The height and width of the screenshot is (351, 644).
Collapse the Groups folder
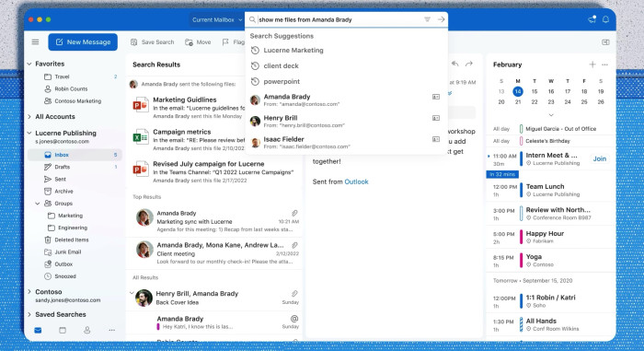(38, 204)
